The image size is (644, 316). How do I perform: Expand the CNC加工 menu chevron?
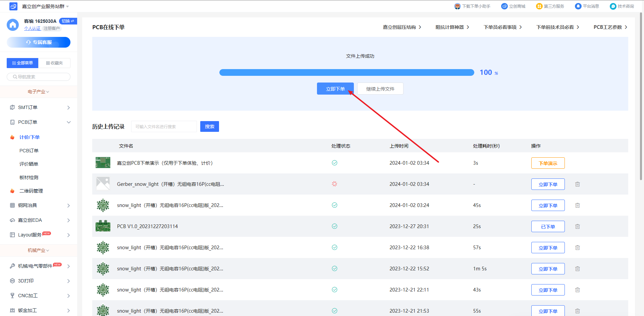68,296
